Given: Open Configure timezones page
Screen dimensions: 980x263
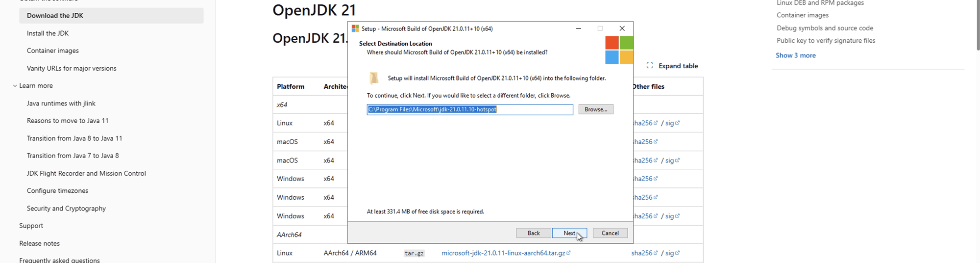Looking at the screenshot, I should [57, 191].
